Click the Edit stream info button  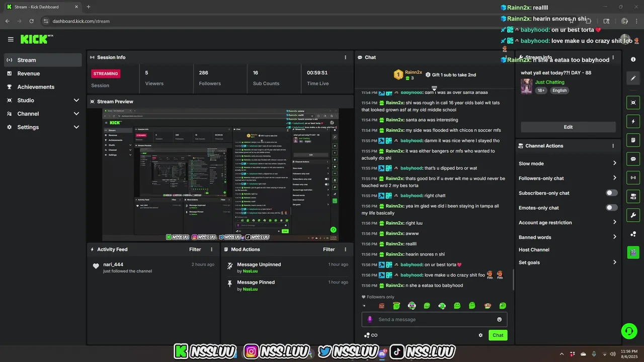coord(568,127)
